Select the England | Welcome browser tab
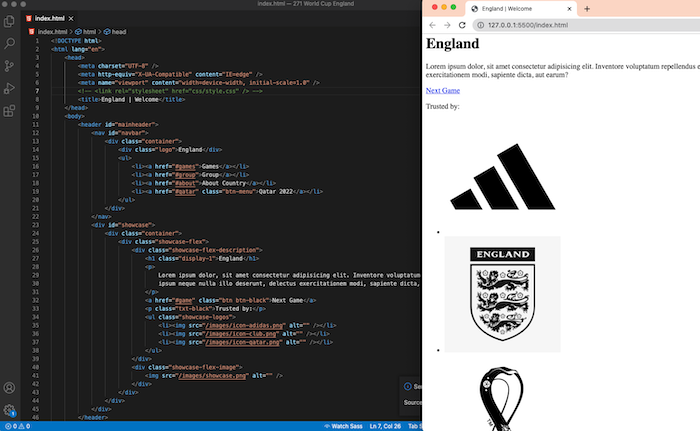Viewport: 700px width, 431px height. coord(521,8)
